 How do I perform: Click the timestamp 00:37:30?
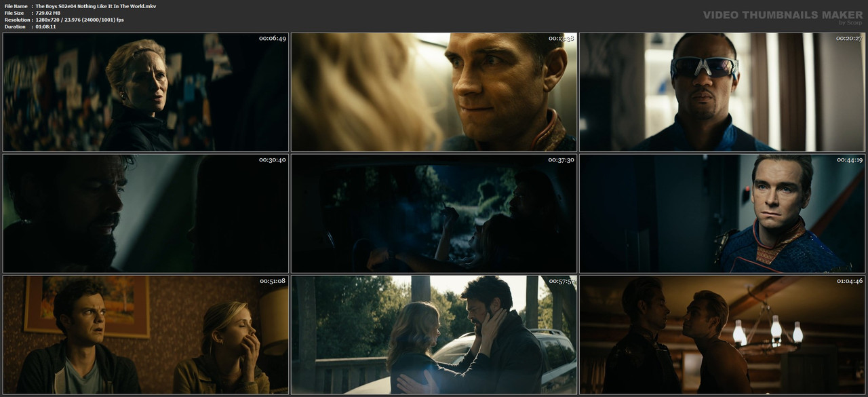pyautogui.click(x=561, y=159)
